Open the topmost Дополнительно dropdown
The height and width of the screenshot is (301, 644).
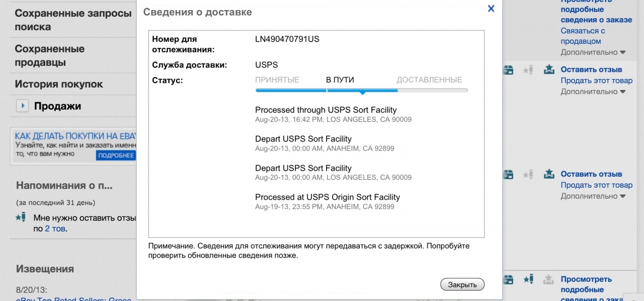tap(593, 52)
